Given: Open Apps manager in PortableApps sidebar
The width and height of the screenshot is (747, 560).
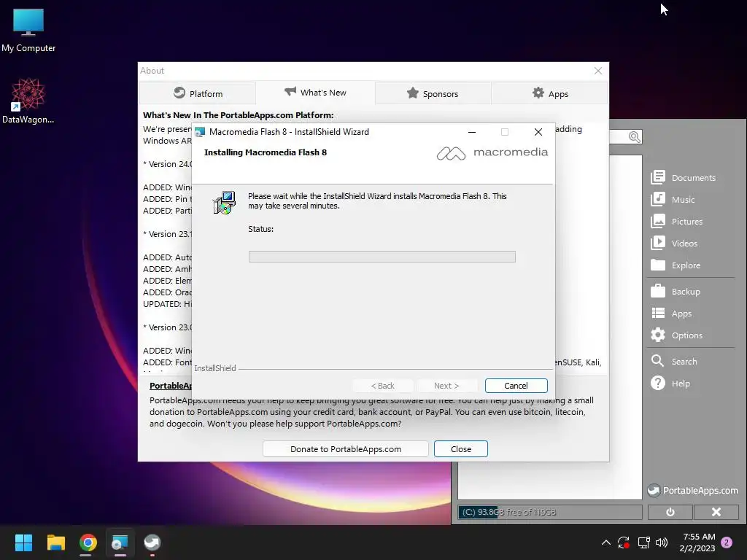Looking at the screenshot, I should click(x=671, y=314).
